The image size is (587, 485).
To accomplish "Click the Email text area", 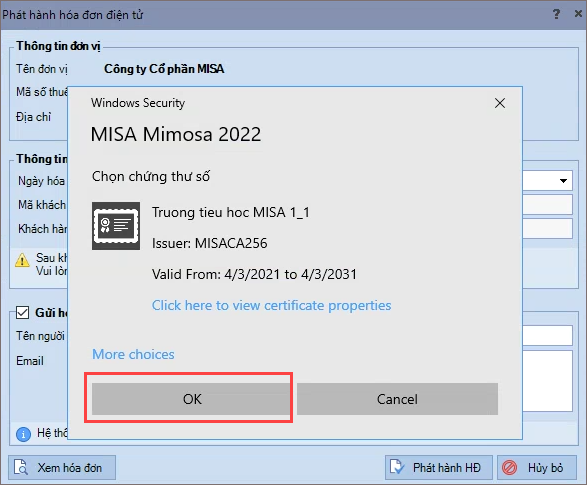I will coord(547,381).
